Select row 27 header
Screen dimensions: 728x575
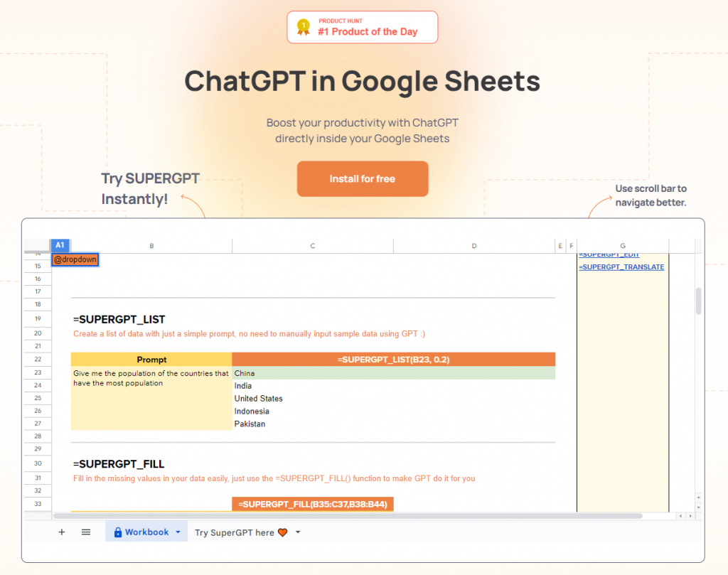point(38,423)
